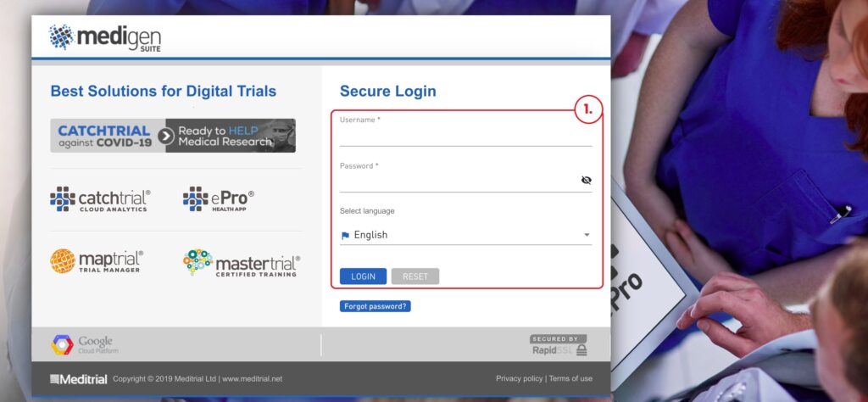Click the Google Cloud Platform logo
Viewport: 868px width, 402px height.
click(85, 344)
